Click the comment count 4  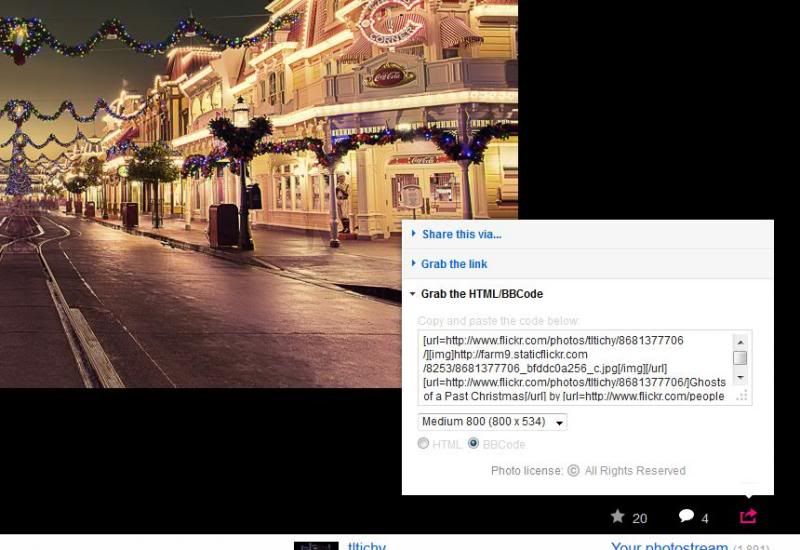[705, 518]
